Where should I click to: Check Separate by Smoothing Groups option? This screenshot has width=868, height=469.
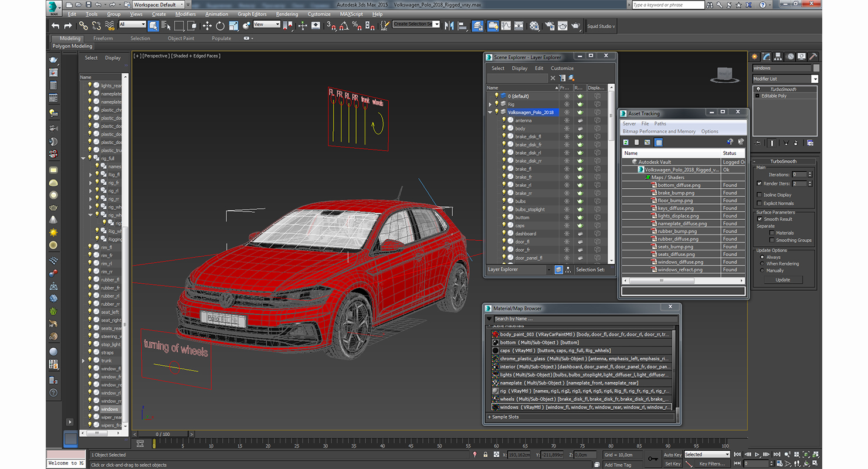772,240
